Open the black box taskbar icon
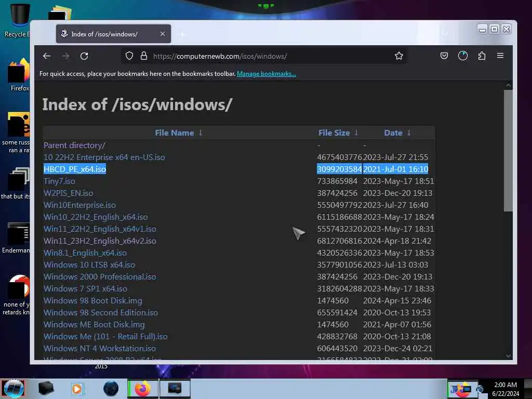The height and width of the screenshot is (399, 532). point(46,389)
